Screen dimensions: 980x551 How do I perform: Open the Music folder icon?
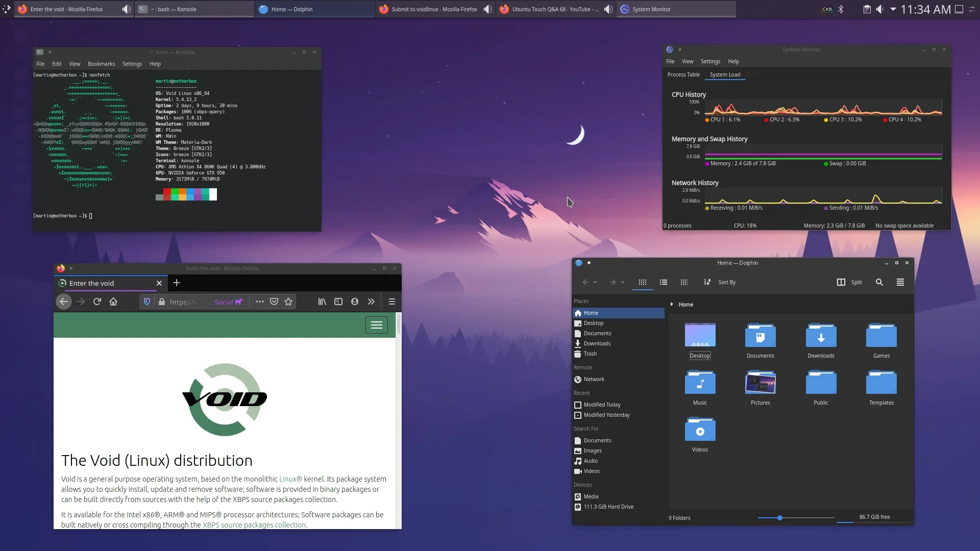pos(700,382)
